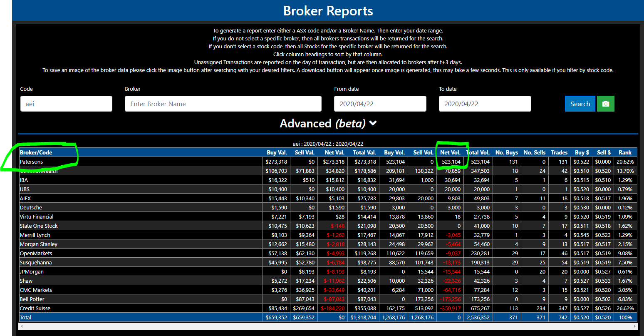
Task: Sort by the Buy Vol. column
Action: click(x=394, y=152)
